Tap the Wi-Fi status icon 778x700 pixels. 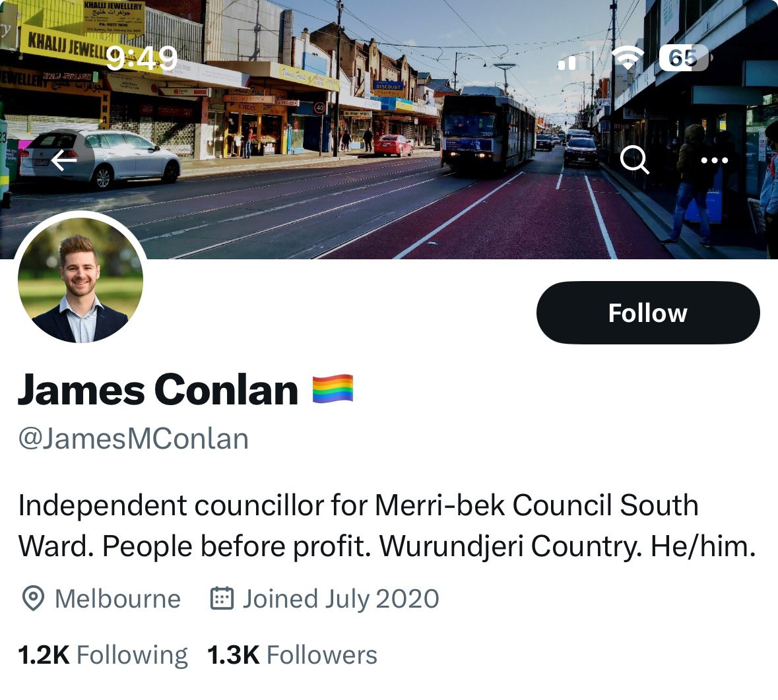pos(628,59)
